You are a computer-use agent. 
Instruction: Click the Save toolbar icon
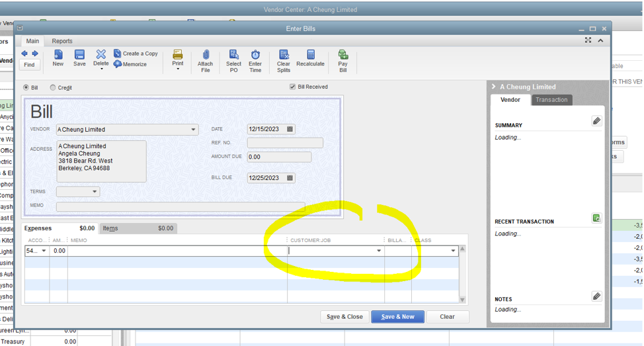tap(79, 58)
